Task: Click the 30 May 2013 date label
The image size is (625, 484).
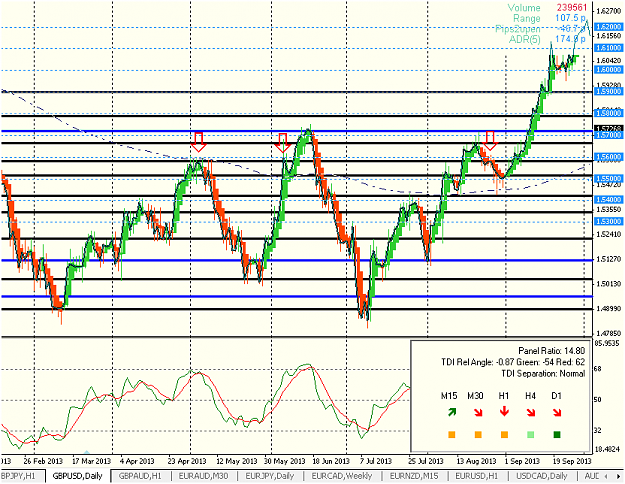Action: 285,461
